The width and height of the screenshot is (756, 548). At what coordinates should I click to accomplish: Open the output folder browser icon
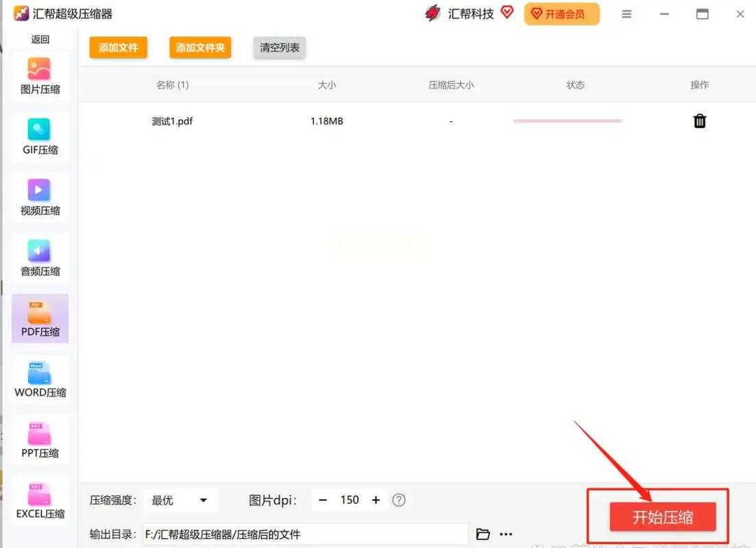pos(483,534)
